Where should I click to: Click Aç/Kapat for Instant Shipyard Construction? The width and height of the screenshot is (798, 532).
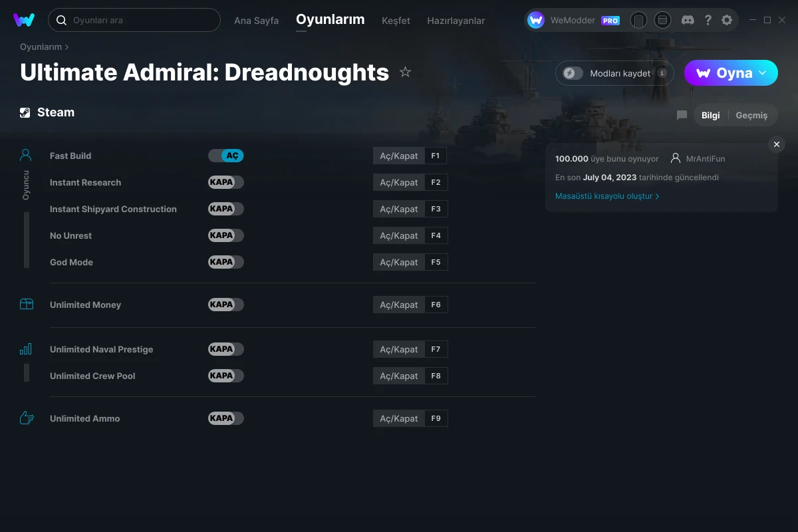(399, 209)
